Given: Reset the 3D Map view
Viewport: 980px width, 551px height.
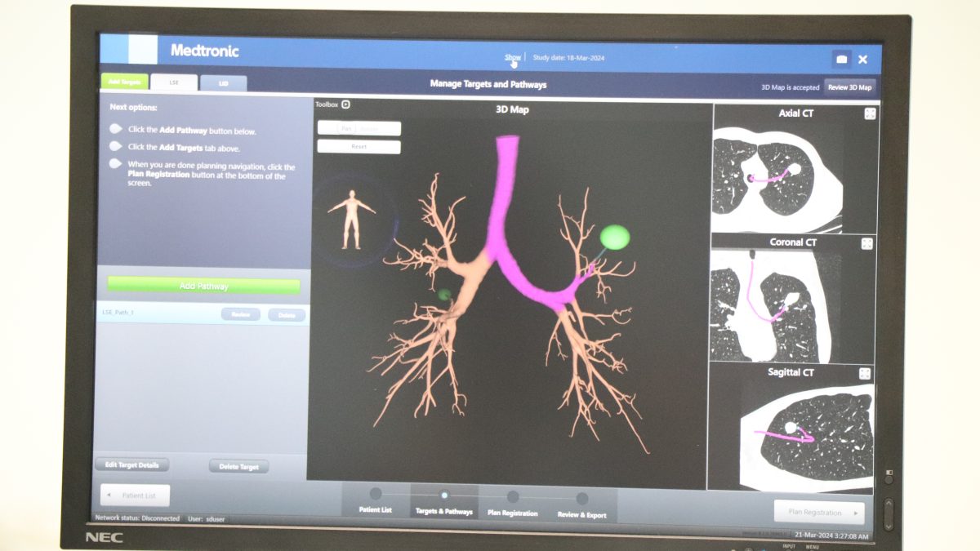Looking at the screenshot, I should click(359, 147).
